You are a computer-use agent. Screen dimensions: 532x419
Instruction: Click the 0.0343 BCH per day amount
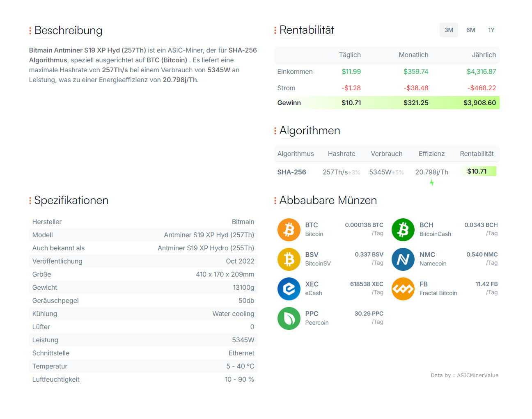tap(481, 225)
